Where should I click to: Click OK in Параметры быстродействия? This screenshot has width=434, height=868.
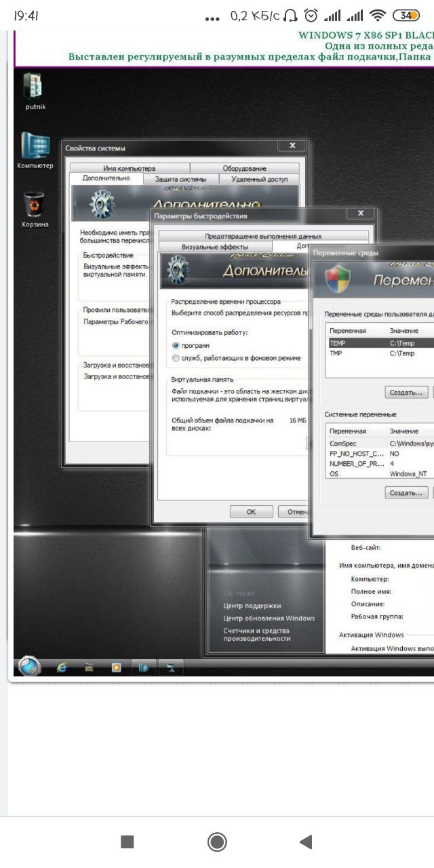[251, 512]
